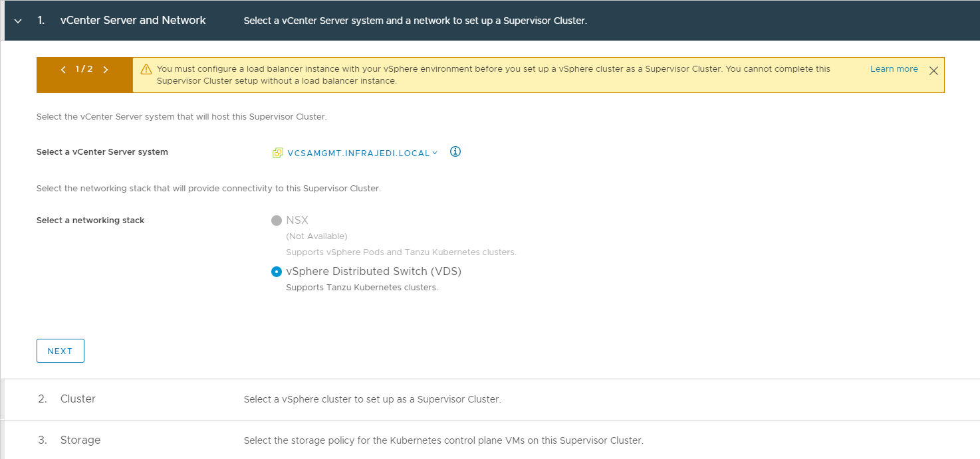The height and width of the screenshot is (459, 980).
Task: Click the step 1 heading vCenter Server and Network
Action: click(133, 20)
